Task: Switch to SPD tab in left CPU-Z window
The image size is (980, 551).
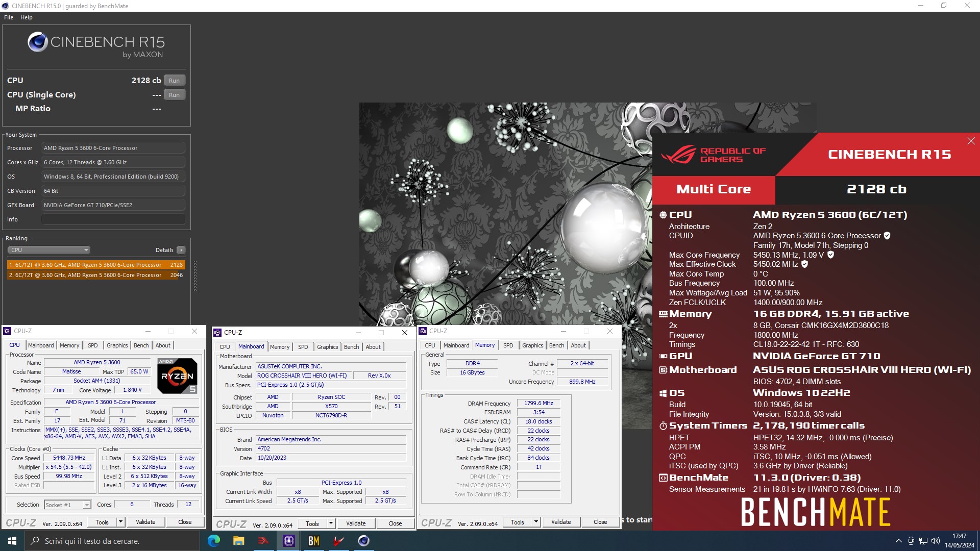Action: pos(92,345)
